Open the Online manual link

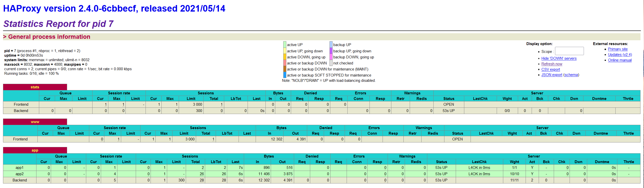pyautogui.click(x=620, y=60)
